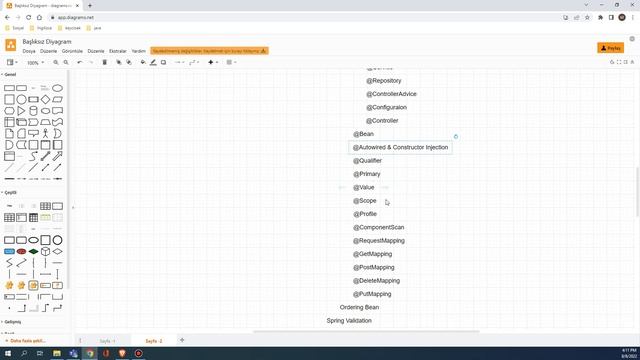Image resolution: width=640 pixels, height=360 pixels.
Task: Click the rotate handle above selected text
Action: 456,137
